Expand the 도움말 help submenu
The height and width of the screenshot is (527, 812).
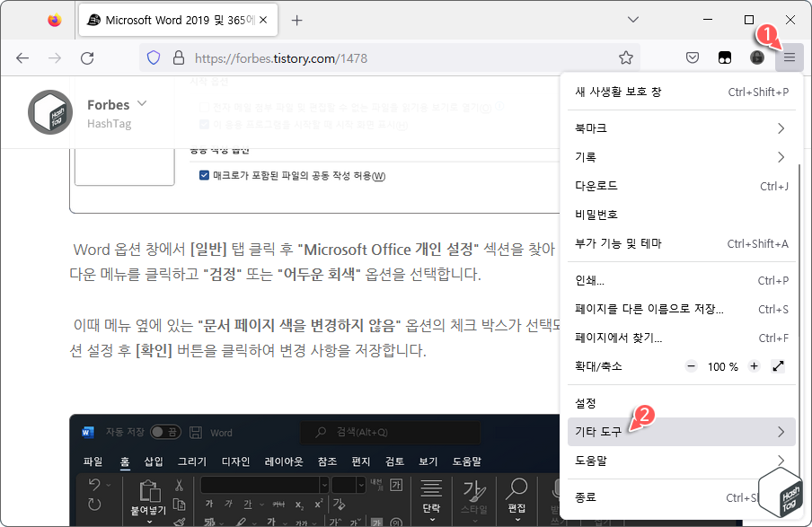pyautogui.click(x=682, y=461)
